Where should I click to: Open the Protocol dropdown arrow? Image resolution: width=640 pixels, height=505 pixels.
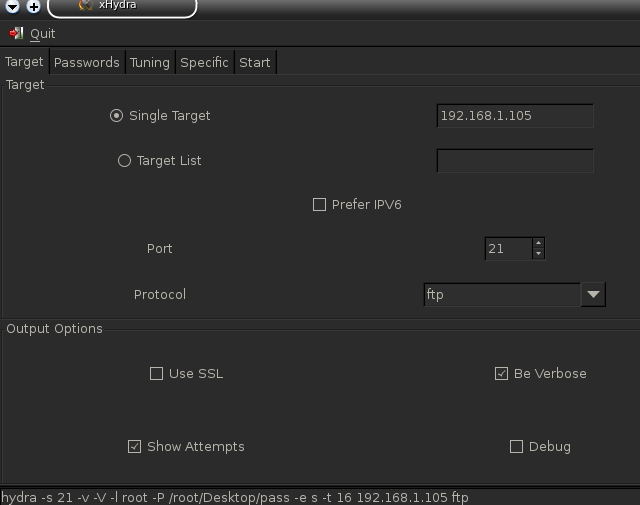pyautogui.click(x=593, y=295)
